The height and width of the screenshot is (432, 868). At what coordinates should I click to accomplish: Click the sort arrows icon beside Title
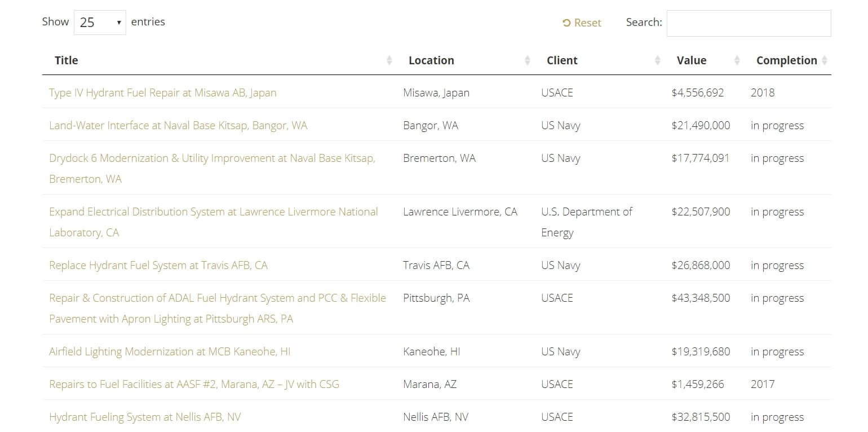[x=389, y=60]
